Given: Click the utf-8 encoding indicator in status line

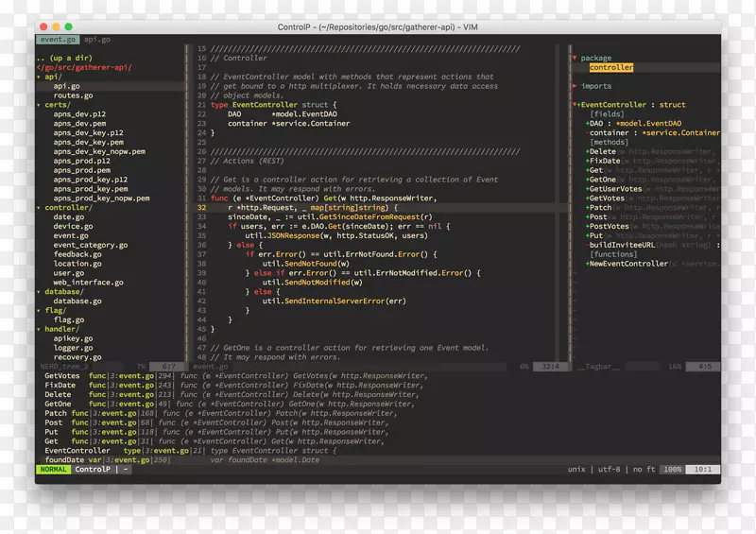Looking at the screenshot, I should tap(610, 470).
